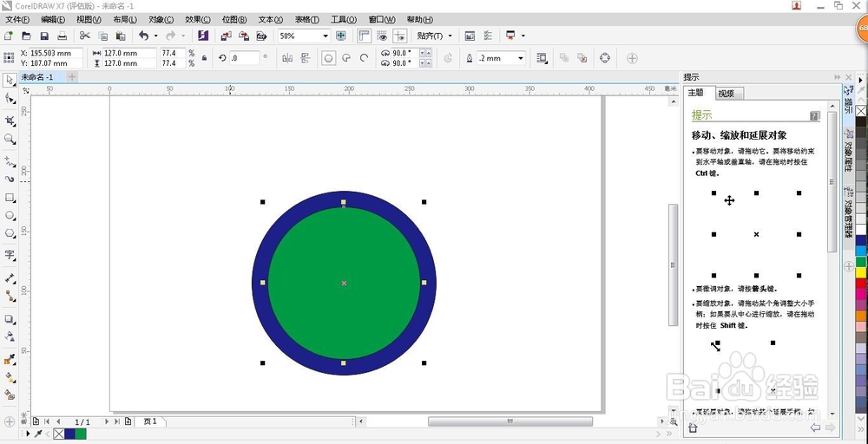The height and width of the screenshot is (444, 868).
Task: Switch to the 主题 tab in hints
Action: (x=699, y=93)
